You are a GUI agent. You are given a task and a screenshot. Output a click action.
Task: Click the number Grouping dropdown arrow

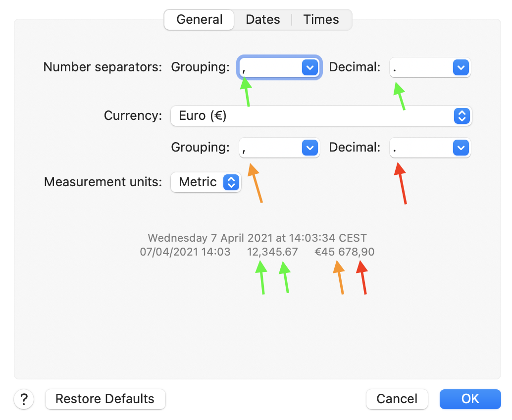pos(309,67)
